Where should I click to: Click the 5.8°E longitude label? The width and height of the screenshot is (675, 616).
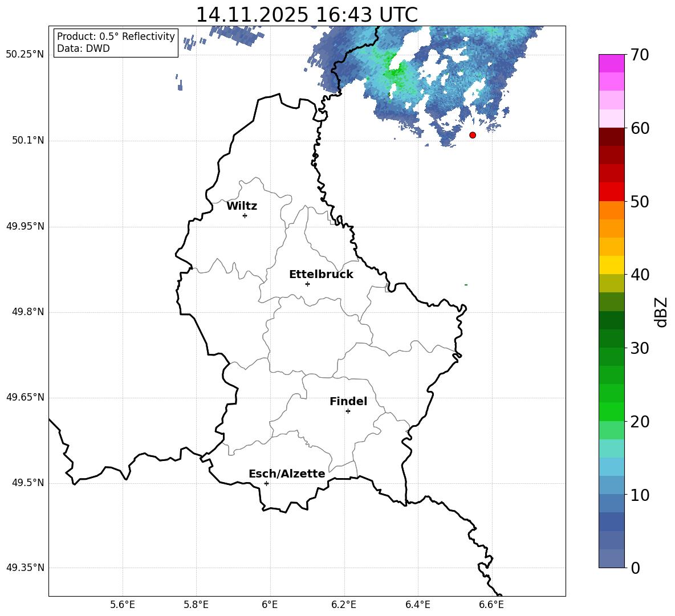tap(196, 605)
